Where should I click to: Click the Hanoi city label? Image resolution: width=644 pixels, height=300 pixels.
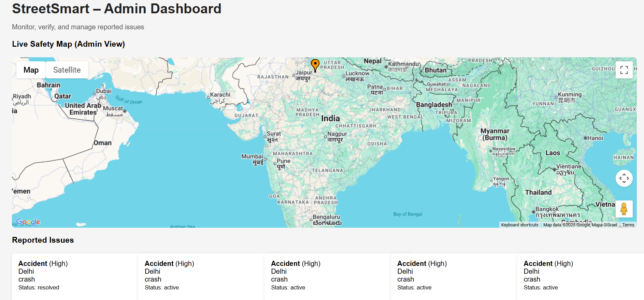coord(595,138)
